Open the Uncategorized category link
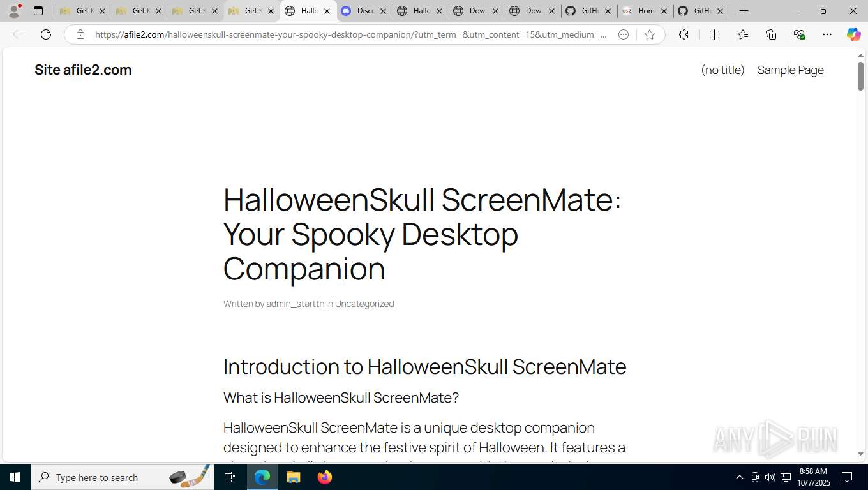The image size is (868, 490). 364,304
